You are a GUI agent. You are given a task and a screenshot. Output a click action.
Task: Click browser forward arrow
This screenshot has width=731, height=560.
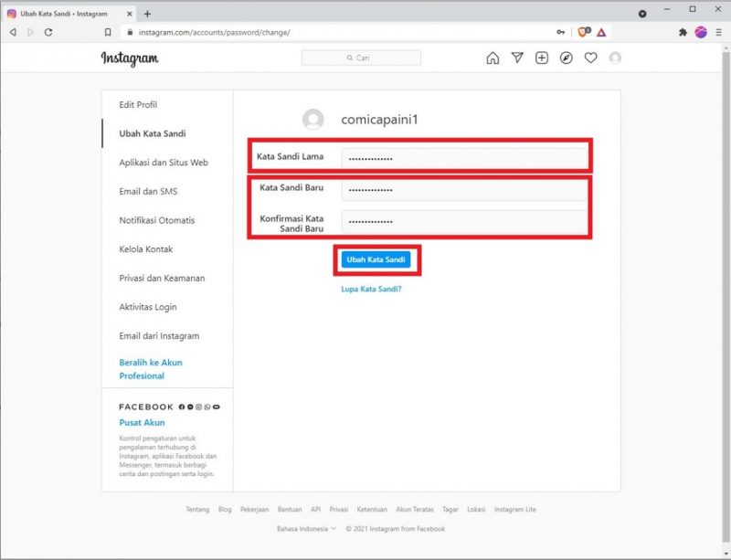31,32
